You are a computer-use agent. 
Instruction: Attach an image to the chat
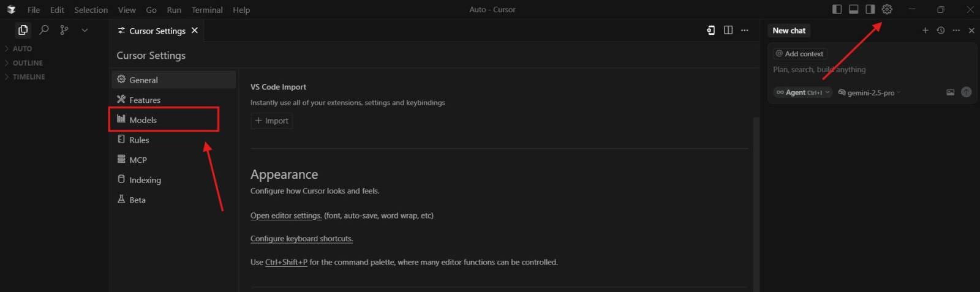(951, 92)
